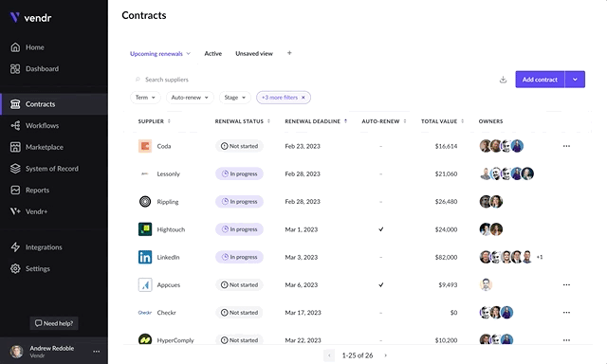This screenshot has width=607, height=364.
Task: Toggle auto-renew checkmark for Appcues
Action: (381, 284)
